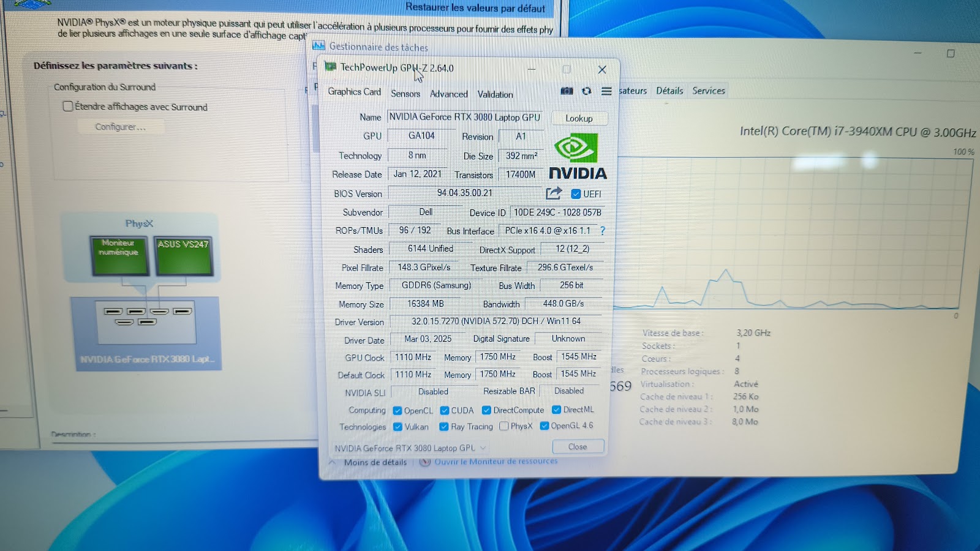Click the Die Size 392 mm² value

point(521,156)
